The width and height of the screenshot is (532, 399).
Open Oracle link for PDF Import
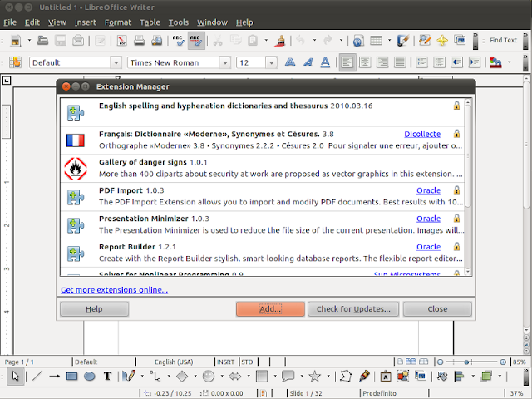tap(429, 190)
